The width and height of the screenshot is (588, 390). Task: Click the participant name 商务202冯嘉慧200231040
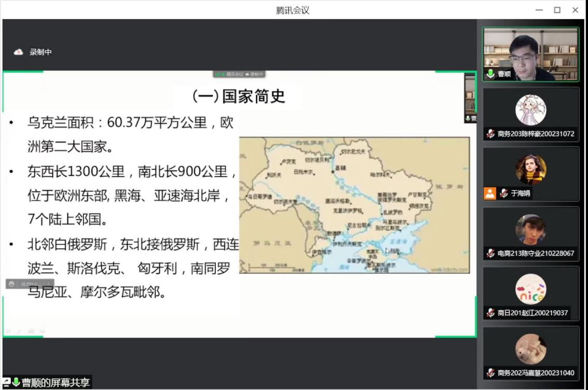pos(536,373)
